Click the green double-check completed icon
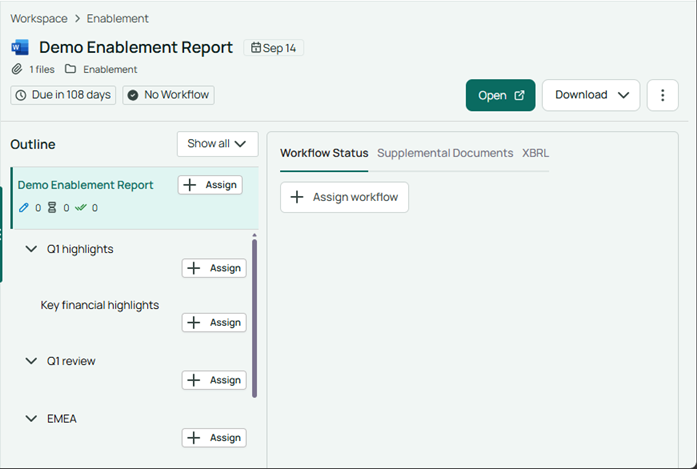Screen dimensions: 697x469 coord(80,207)
